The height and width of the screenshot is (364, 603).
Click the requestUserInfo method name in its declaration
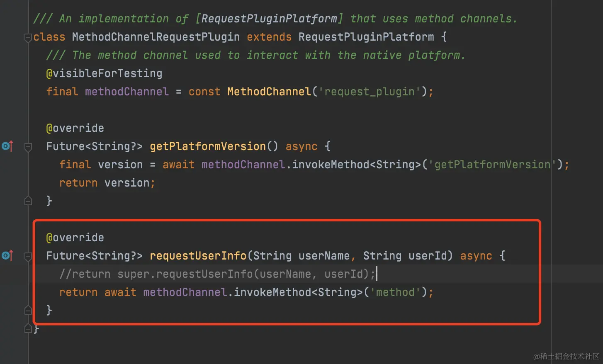click(198, 256)
